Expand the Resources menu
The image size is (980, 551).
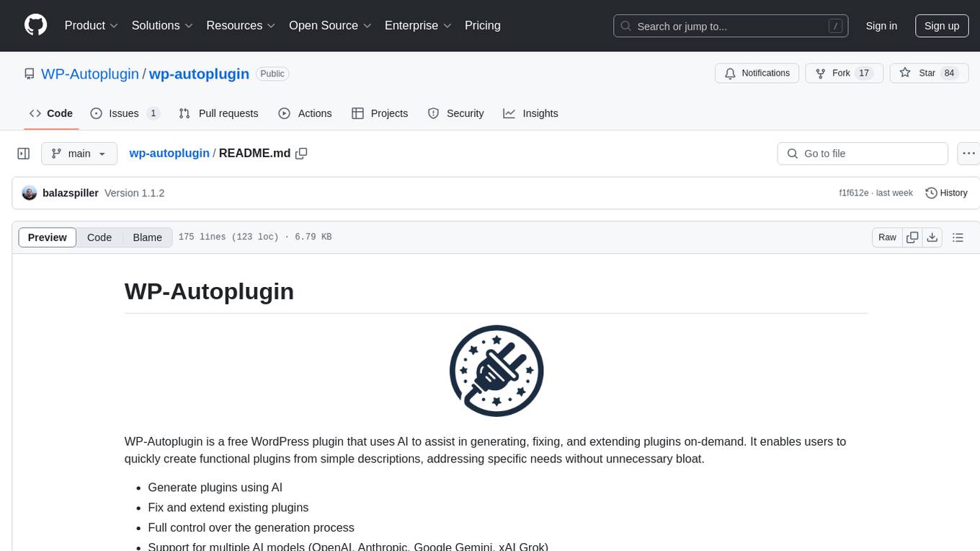click(241, 25)
